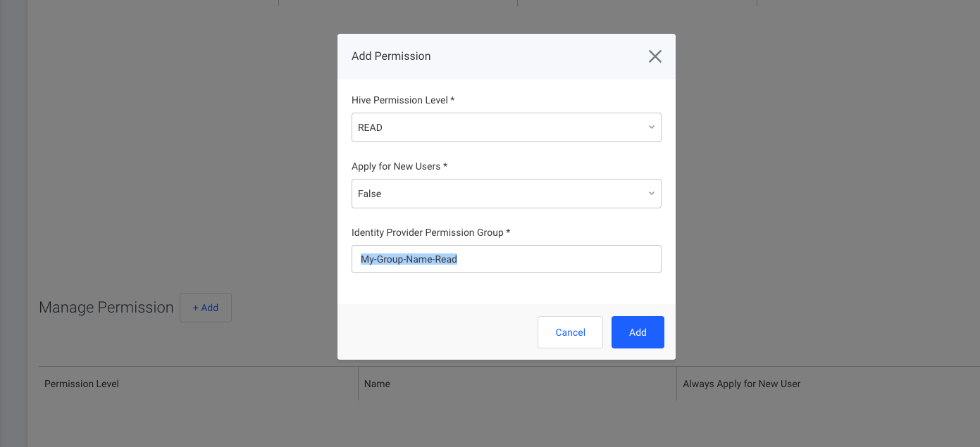Viewport: 980px width, 447px height.
Task: Click the + Add button beside Manage Permission
Action: 206,308
